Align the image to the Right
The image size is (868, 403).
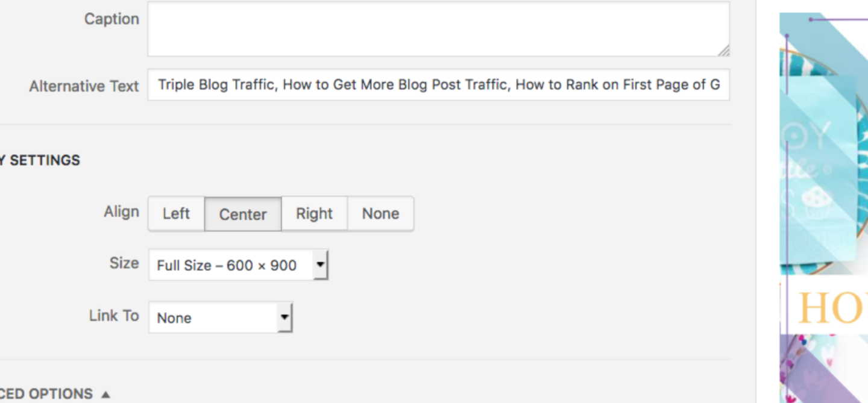[x=314, y=214]
